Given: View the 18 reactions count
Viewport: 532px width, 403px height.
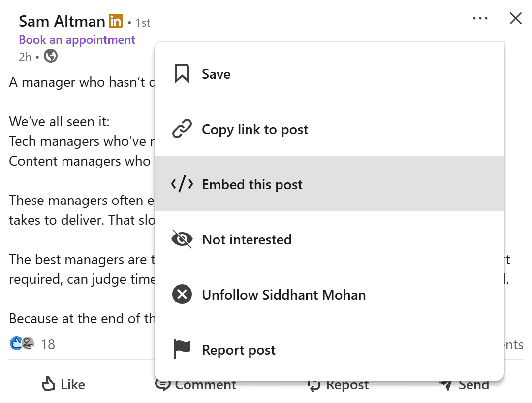Looking at the screenshot, I should coord(48,344).
